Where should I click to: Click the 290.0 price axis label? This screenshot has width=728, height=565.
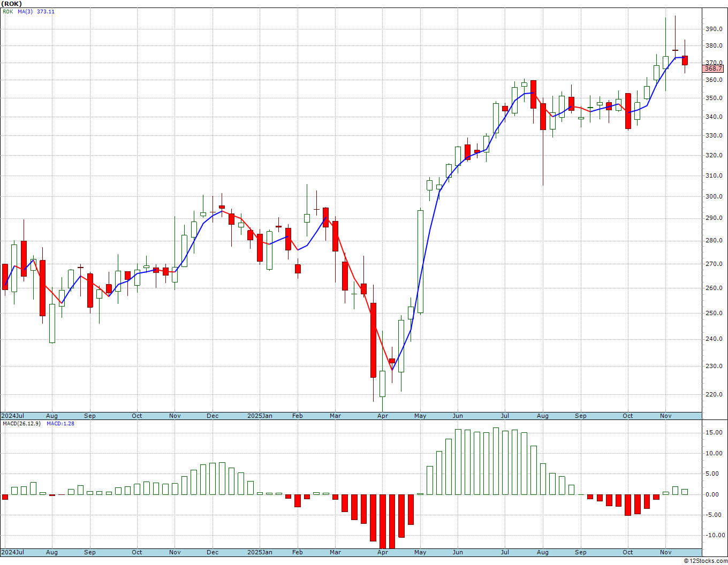click(x=714, y=218)
